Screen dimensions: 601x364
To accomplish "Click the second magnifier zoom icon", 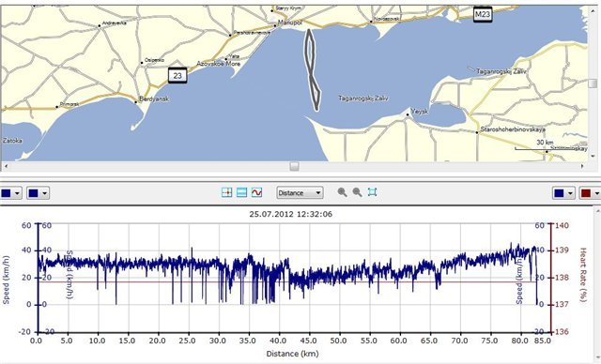I will 357,192.
